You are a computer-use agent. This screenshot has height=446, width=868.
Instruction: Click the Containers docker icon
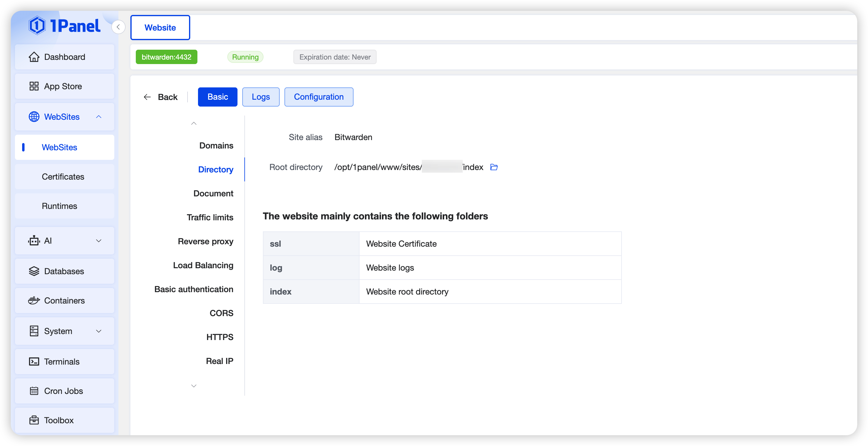(34, 300)
